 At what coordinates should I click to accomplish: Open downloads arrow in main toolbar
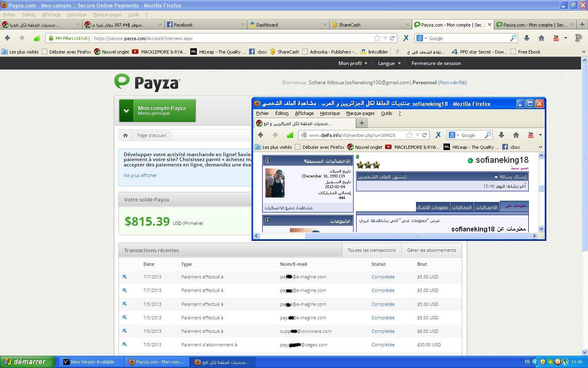(x=527, y=38)
